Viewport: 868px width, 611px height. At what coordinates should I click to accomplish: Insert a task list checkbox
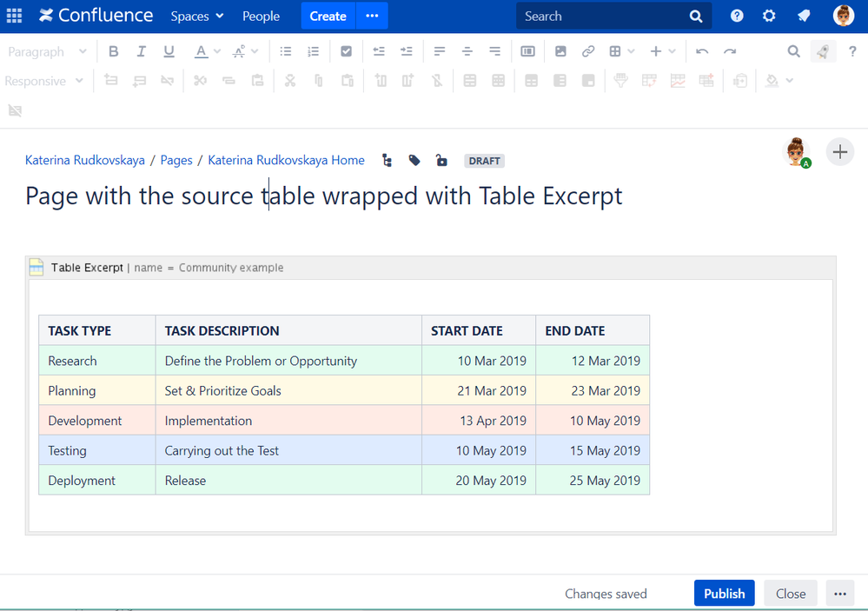(346, 52)
